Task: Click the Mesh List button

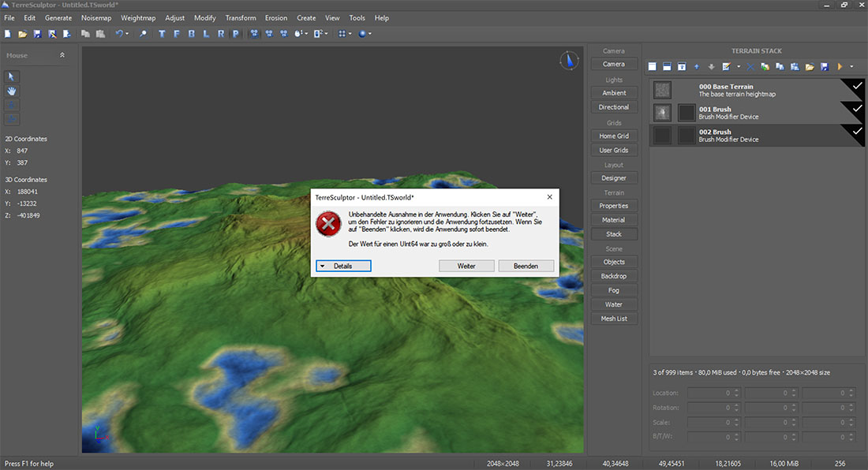Action: (614, 319)
